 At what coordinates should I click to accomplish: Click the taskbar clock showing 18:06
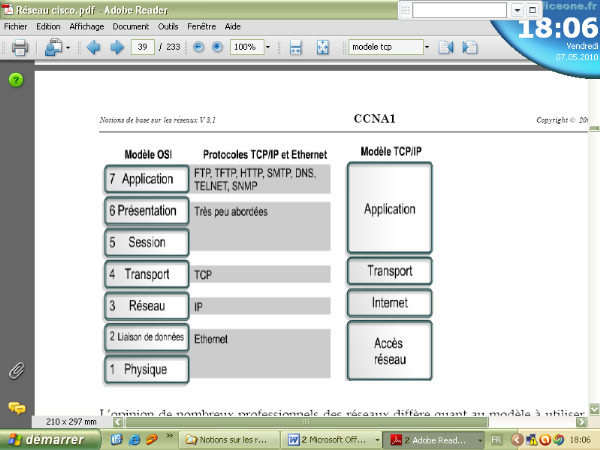click(x=580, y=440)
